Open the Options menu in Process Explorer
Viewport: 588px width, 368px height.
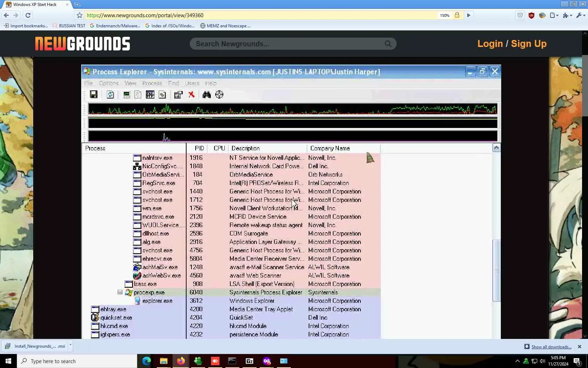(x=109, y=83)
